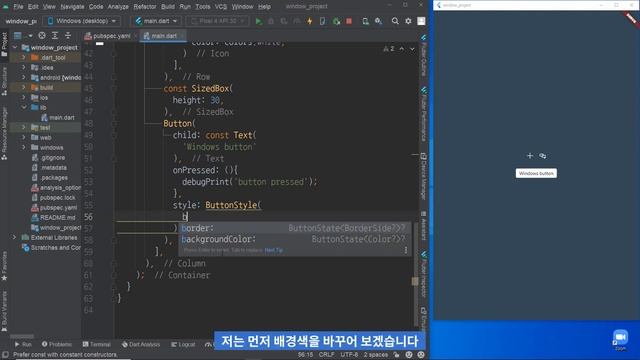Collapse the window_project root folder
Screen dimensions: 640x360
point(16,48)
